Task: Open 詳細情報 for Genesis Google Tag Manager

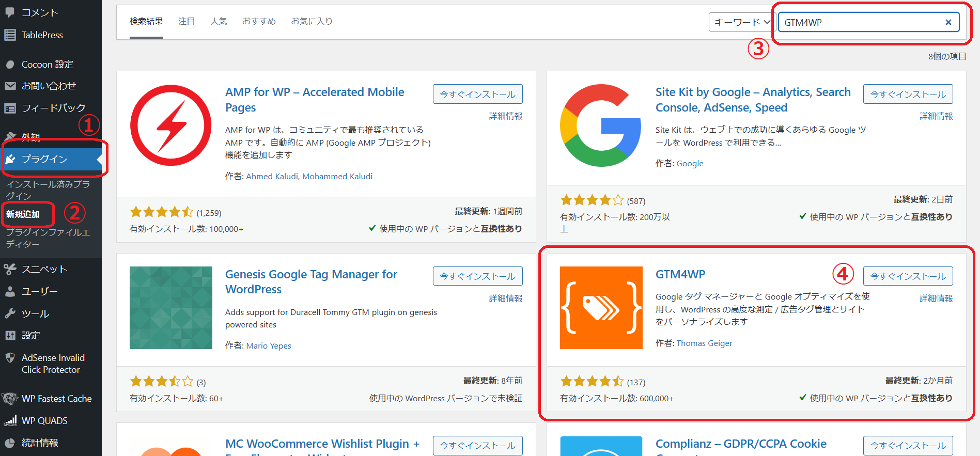Action: tap(506, 298)
